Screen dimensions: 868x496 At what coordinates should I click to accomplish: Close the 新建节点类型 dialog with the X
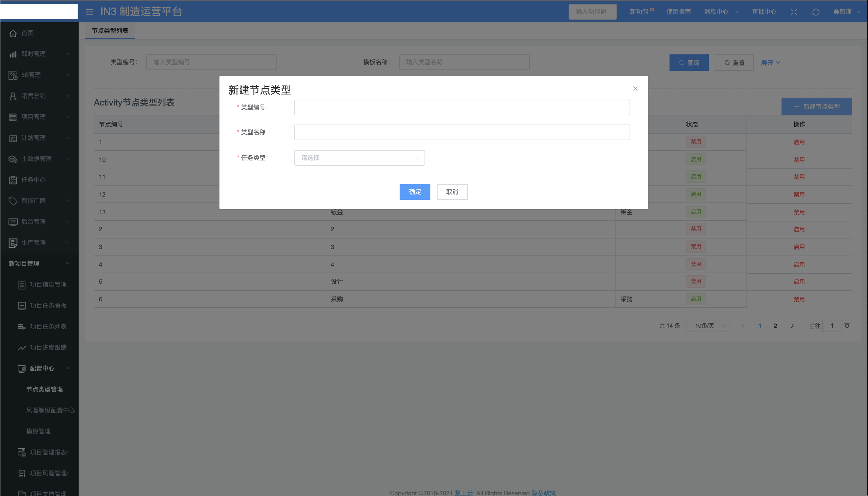click(x=635, y=88)
